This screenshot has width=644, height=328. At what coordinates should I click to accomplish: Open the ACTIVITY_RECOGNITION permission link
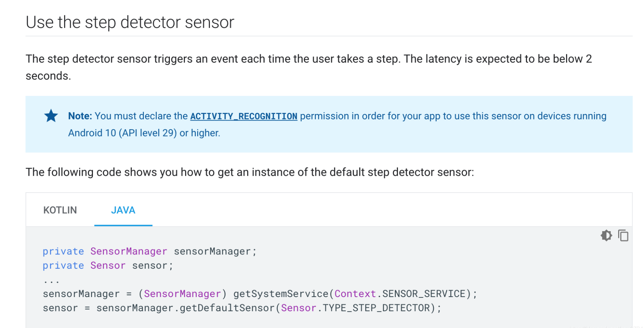243,116
